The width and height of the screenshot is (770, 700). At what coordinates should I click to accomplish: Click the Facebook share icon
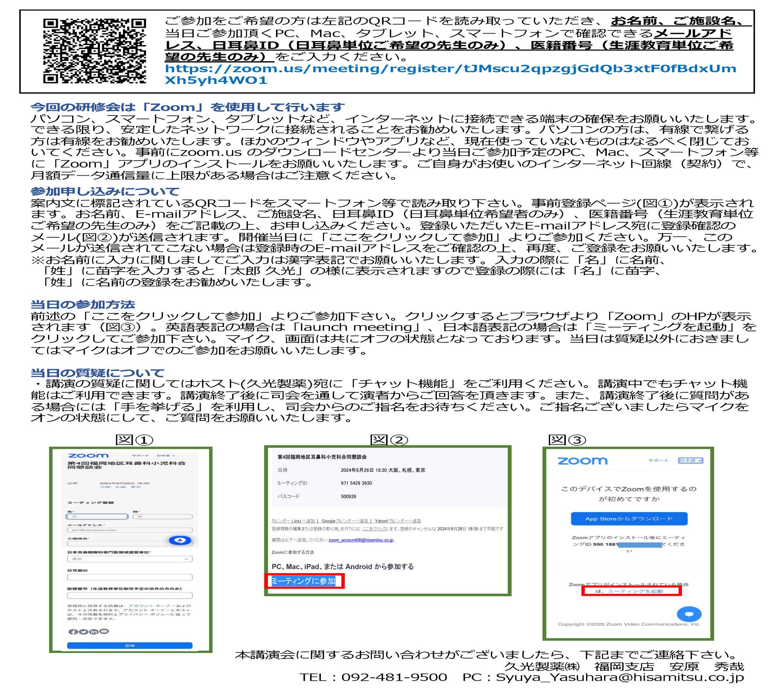73,632
